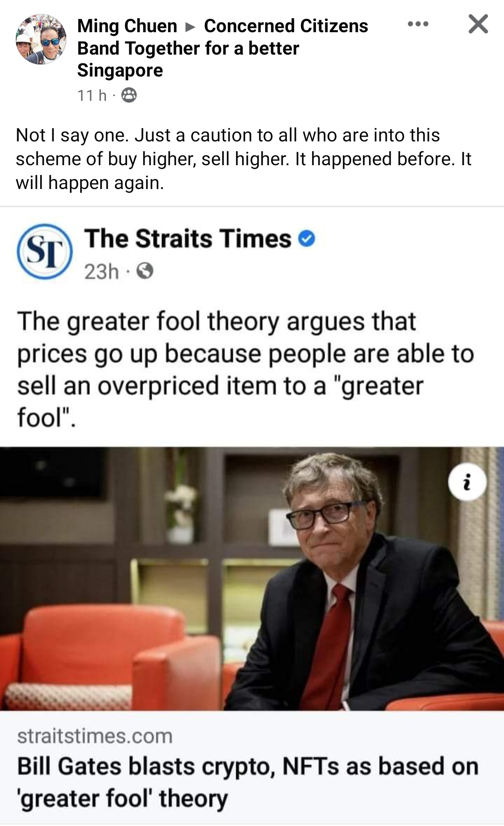Open the Bill Gates article photo
The width and height of the screenshot is (504, 826).
point(252,579)
